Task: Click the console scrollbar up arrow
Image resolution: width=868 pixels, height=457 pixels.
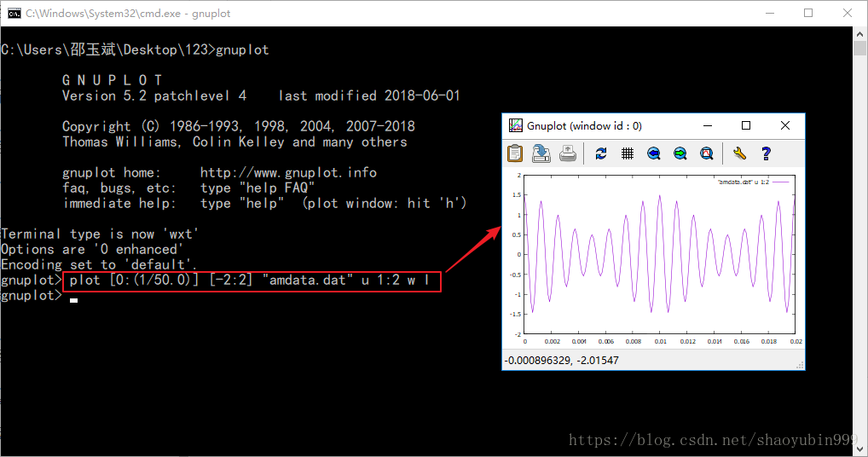Action: click(x=859, y=33)
